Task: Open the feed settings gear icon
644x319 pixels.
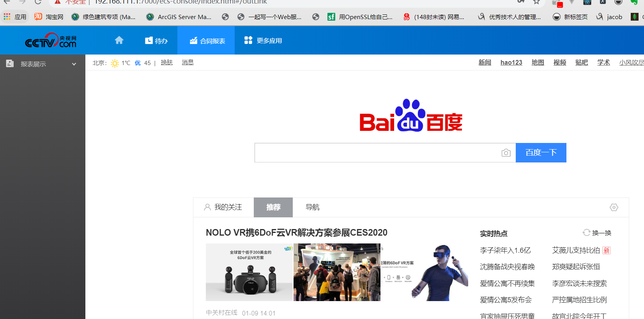Action: click(614, 207)
